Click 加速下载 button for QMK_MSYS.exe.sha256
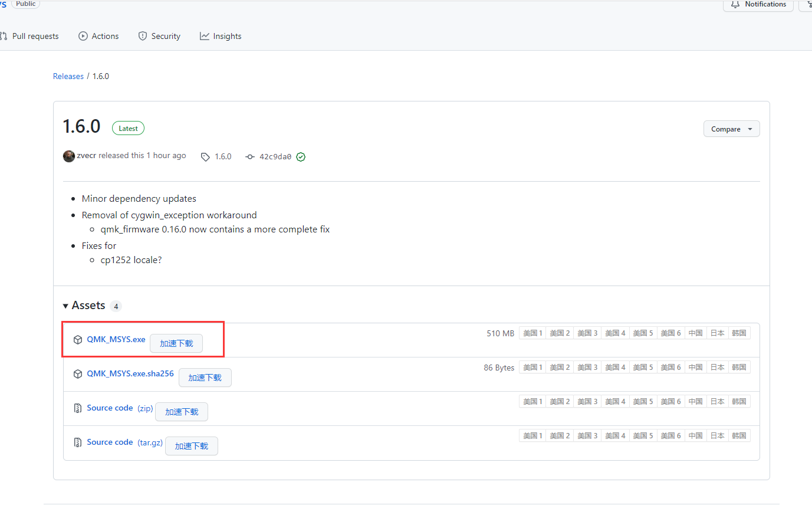812x515 pixels. (x=205, y=378)
